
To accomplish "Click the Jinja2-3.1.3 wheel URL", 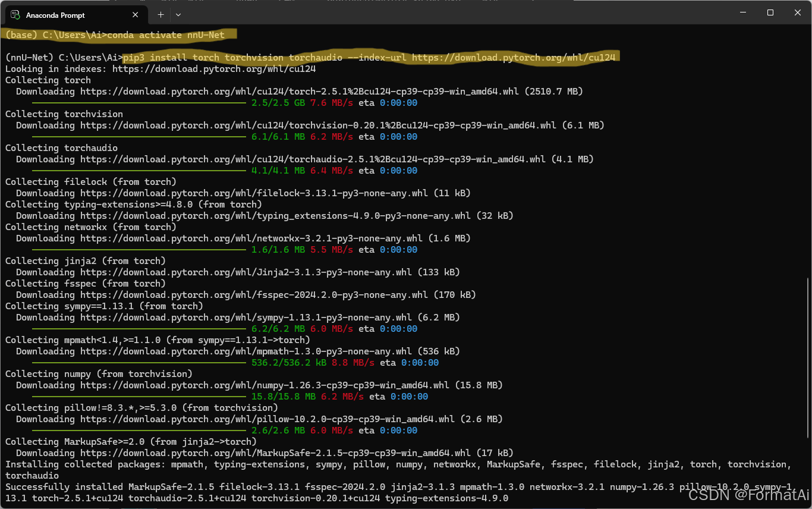I will (246, 272).
